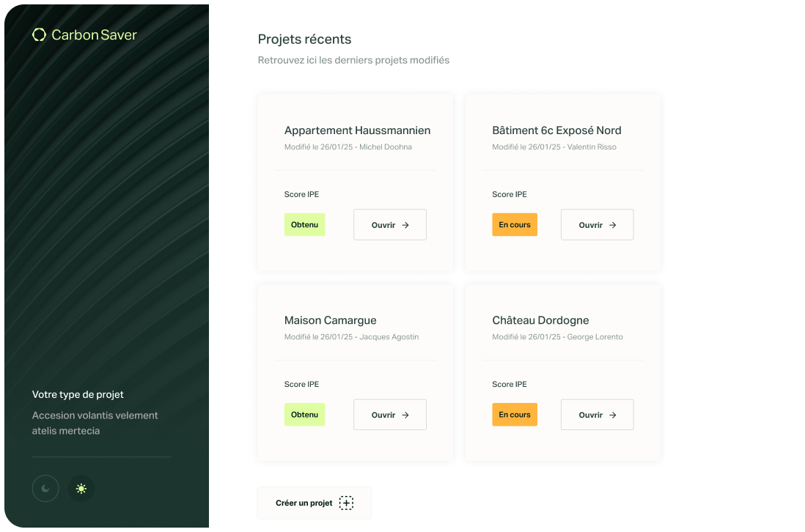Open the Appartement Haussmannien project
The height and width of the screenshot is (532, 805).
(389, 225)
